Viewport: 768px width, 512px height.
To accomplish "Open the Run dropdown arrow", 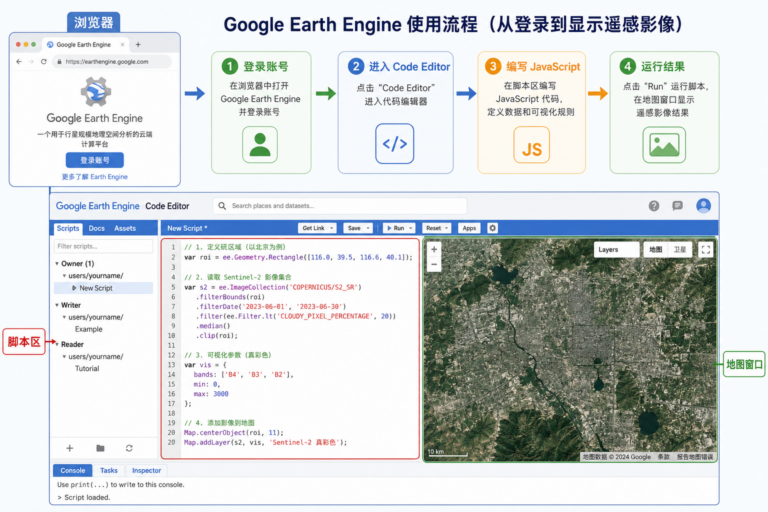I will point(410,228).
